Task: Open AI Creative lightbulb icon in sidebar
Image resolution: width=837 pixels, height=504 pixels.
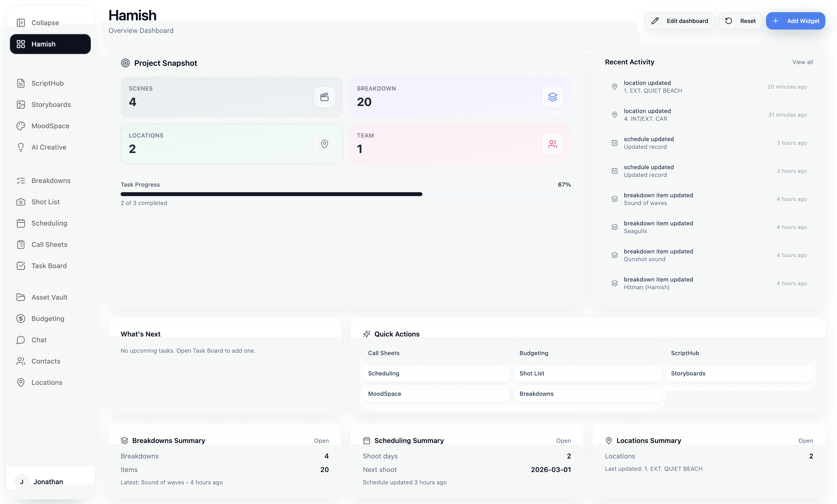Action: [21, 147]
